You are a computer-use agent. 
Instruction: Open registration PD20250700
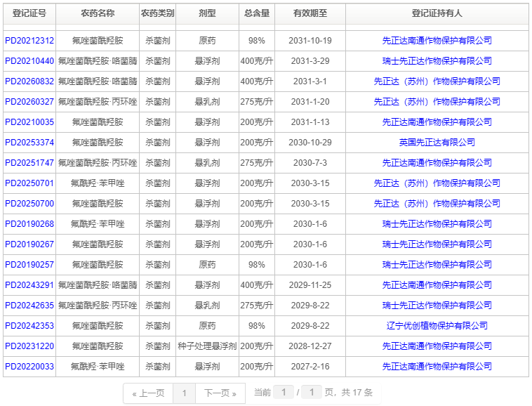tap(29, 204)
